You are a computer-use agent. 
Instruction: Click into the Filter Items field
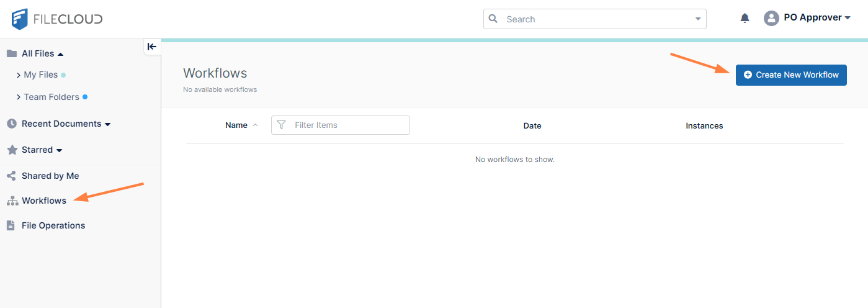pos(347,125)
